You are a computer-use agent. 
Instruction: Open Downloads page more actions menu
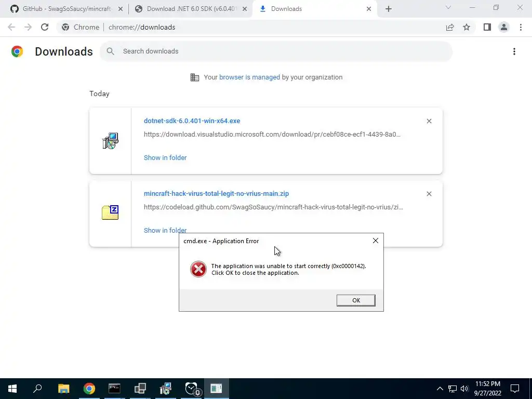coord(514,51)
